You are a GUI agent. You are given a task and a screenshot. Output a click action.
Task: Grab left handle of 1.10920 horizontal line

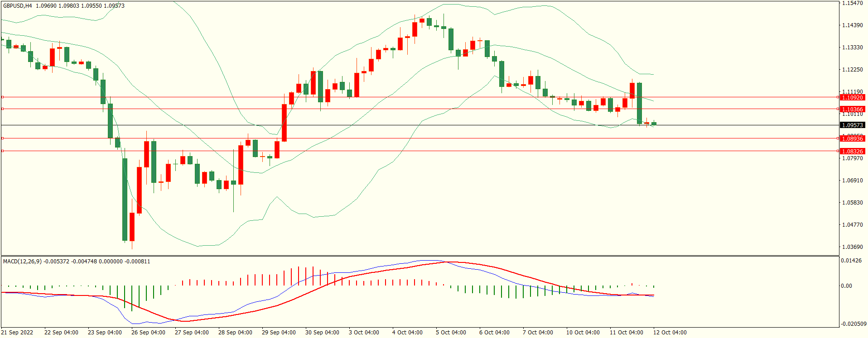pyautogui.click(x=2, y=97)
